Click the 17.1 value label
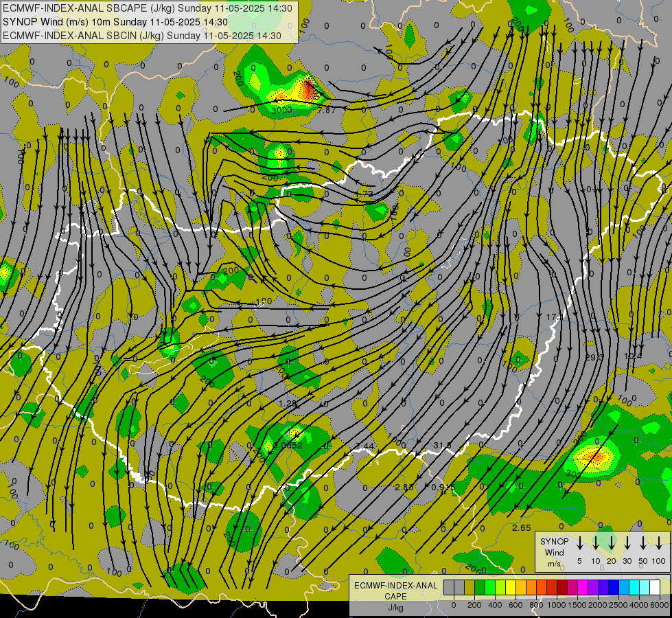The height and width of the screenshot is (618, 672). [x=555, y=317]
